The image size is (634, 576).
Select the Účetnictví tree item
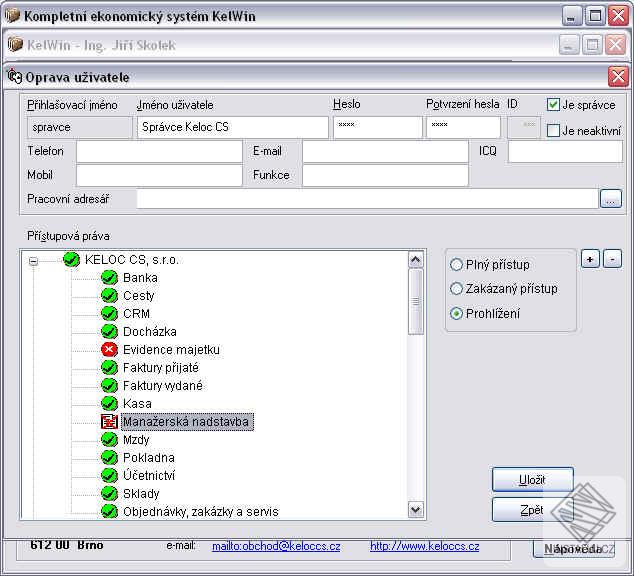149,475
